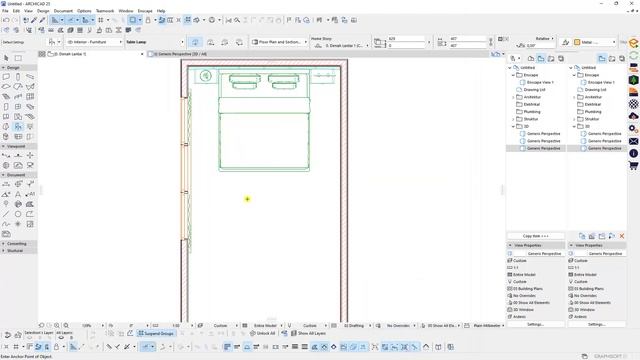Select the Polyline tool
Screen dimensions: 640x360
pos(30,214)
